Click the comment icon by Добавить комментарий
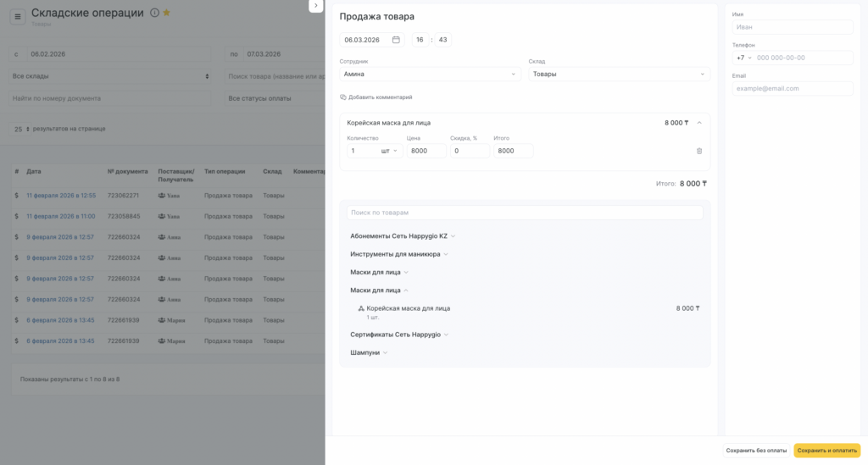Viewport: 868px width, 465px height. click(343, 97)
